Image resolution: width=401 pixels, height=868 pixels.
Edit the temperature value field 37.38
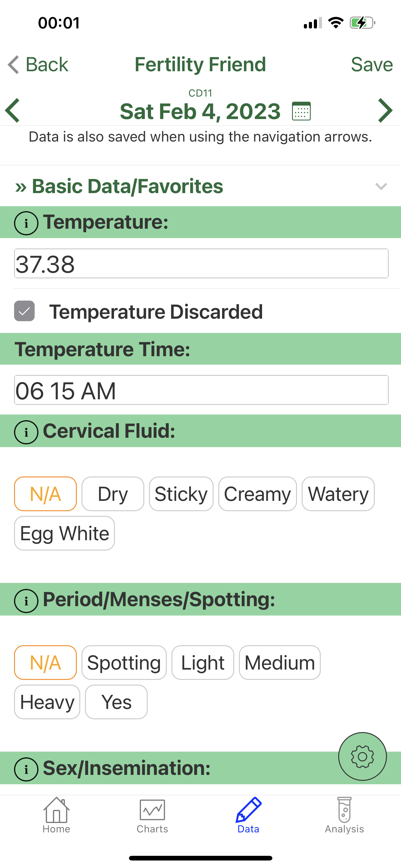tap(201, 264)
